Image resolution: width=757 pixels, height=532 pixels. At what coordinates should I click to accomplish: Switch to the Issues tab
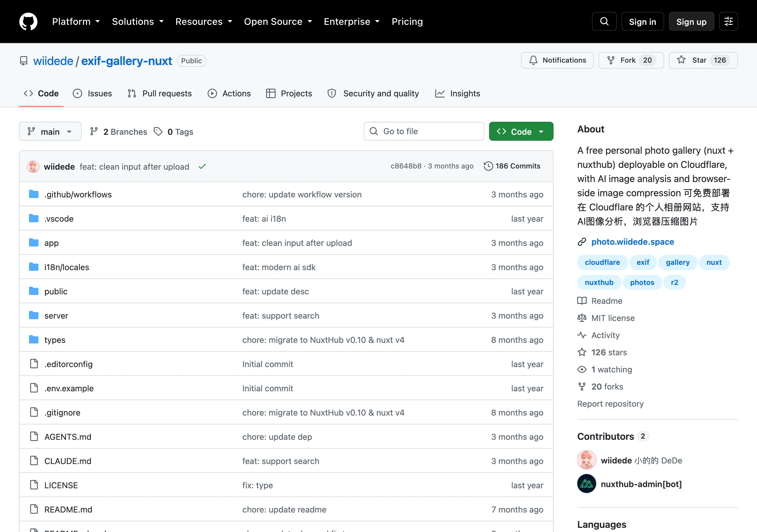(92, 94)
